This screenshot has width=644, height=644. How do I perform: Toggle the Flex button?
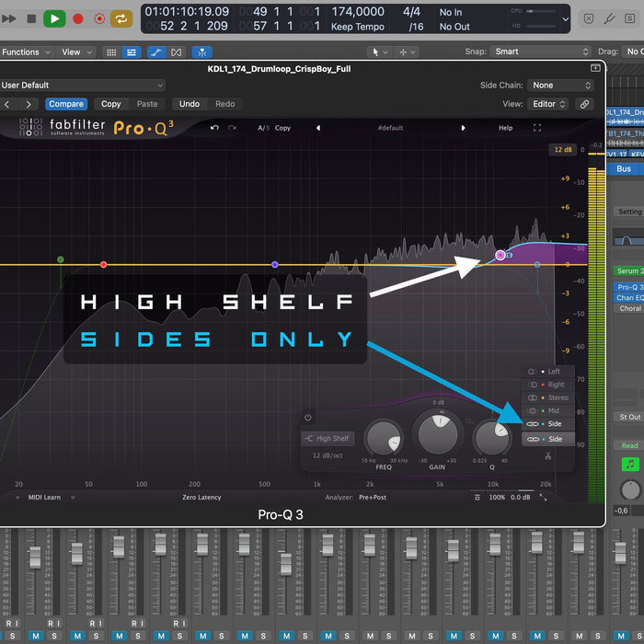point(177,52)
